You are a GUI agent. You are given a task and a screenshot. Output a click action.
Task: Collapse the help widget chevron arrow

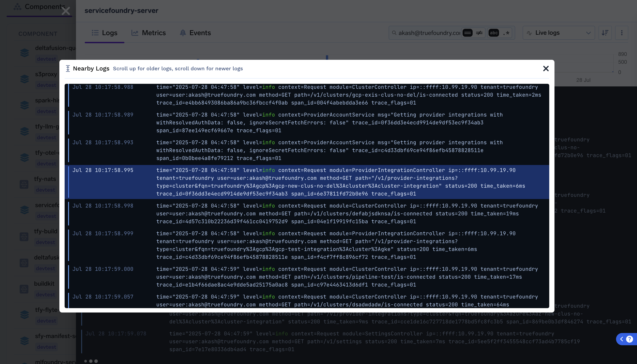[622, 339]
